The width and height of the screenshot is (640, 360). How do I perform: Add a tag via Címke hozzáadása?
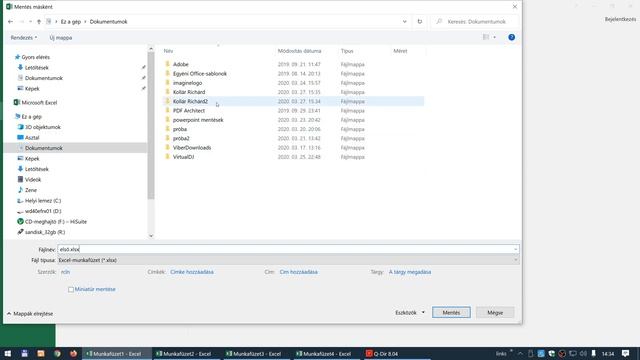[192, 272]
